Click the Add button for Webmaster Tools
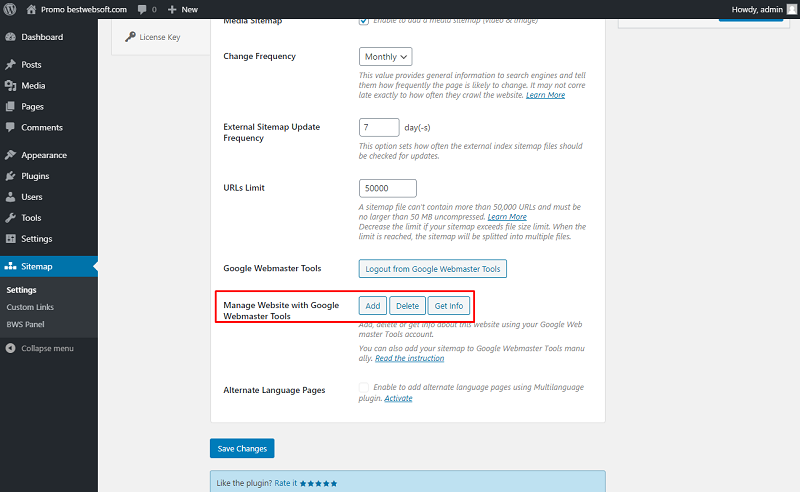This screenshot has height=492, width=800. point(373,306)
